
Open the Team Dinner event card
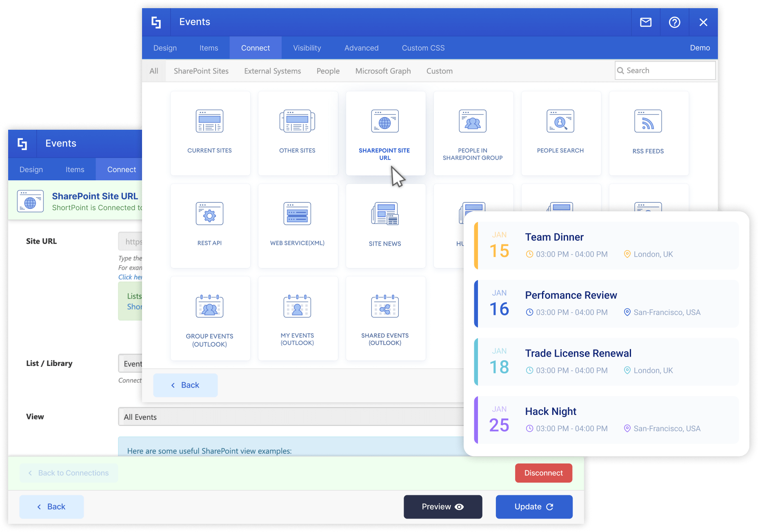(607, 246)
